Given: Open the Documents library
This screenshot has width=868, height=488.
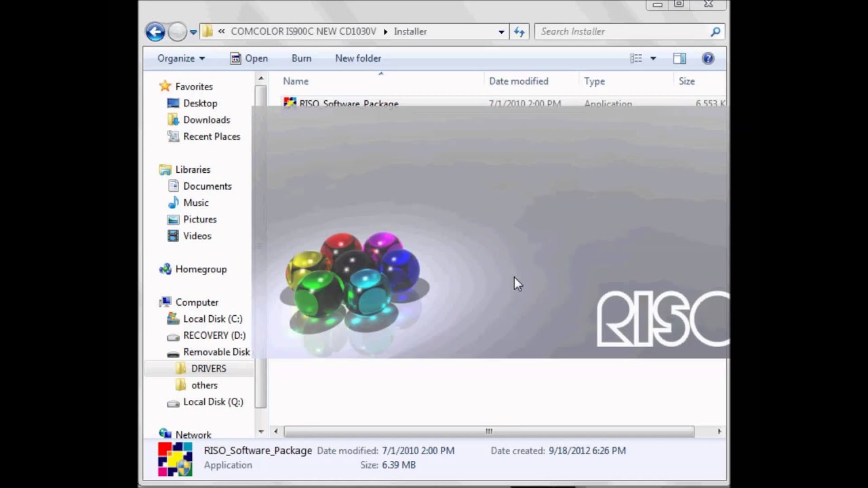Looking at the screenshot, I should click(208, 186).
